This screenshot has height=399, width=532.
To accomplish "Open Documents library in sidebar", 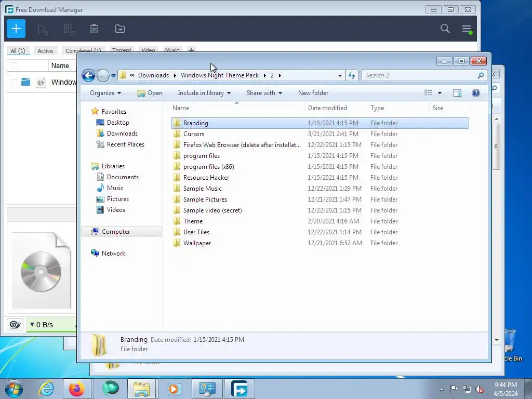I will pos(123,177).
